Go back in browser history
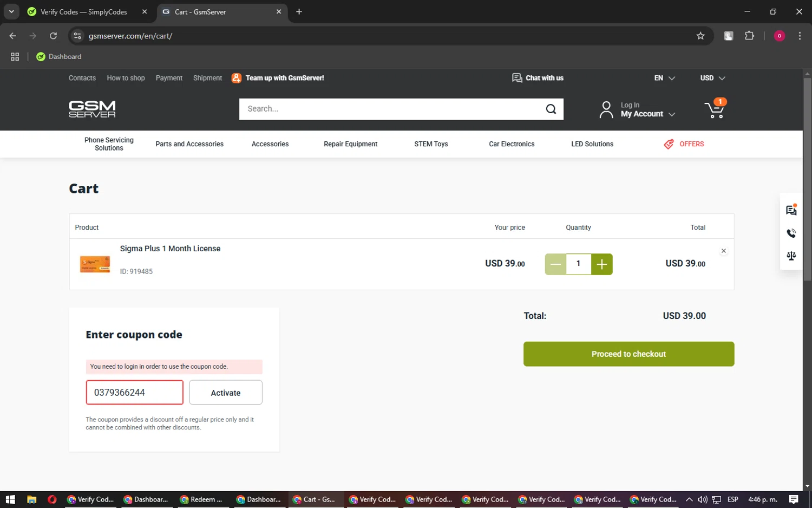The image size is (812, 508). (x=13, y=36)
